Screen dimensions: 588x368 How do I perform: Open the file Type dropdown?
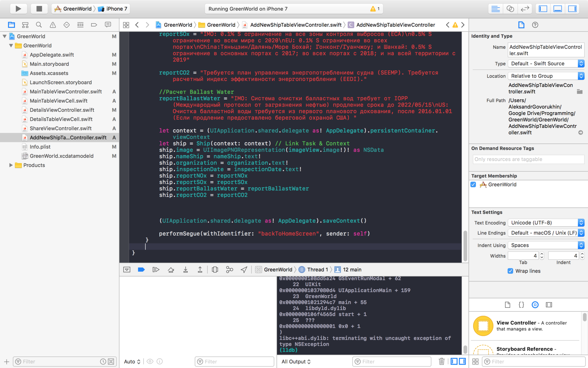[546, 63]
